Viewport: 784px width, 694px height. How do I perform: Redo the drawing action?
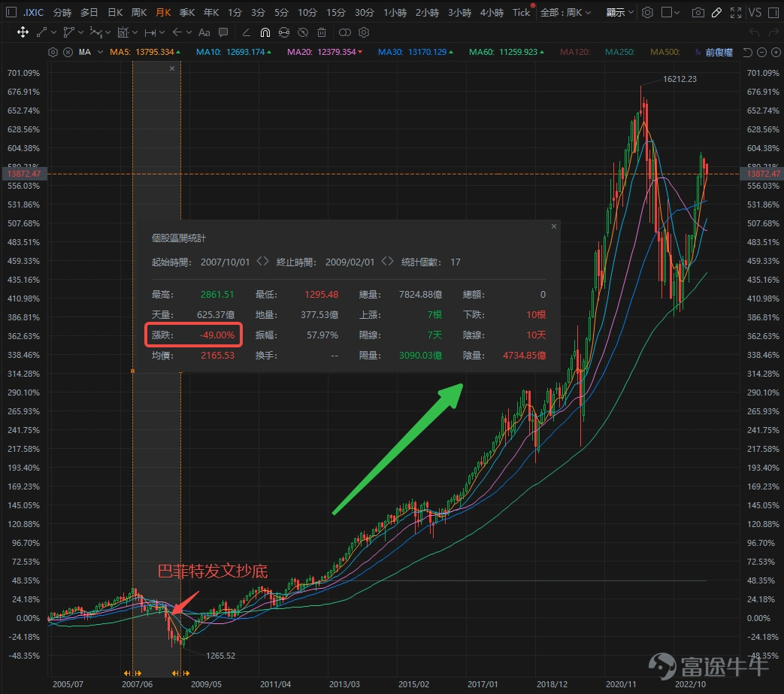[x=773, y=32]
